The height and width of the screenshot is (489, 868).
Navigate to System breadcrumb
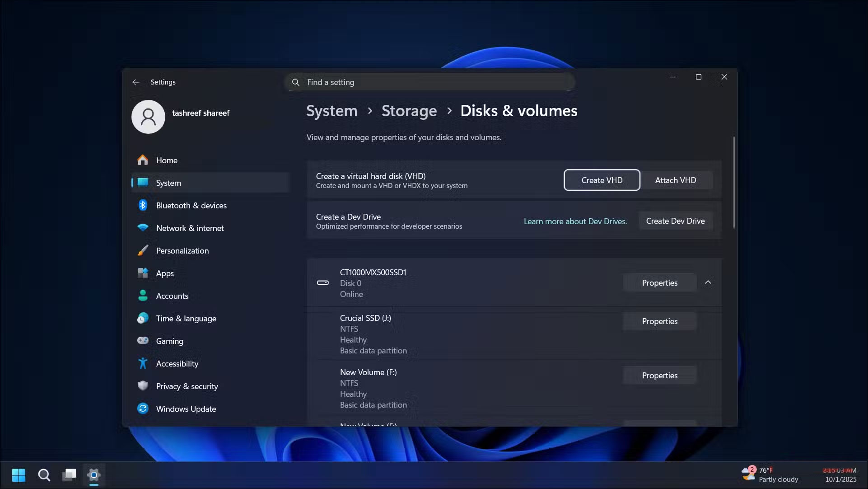click(x=331, y=111)
